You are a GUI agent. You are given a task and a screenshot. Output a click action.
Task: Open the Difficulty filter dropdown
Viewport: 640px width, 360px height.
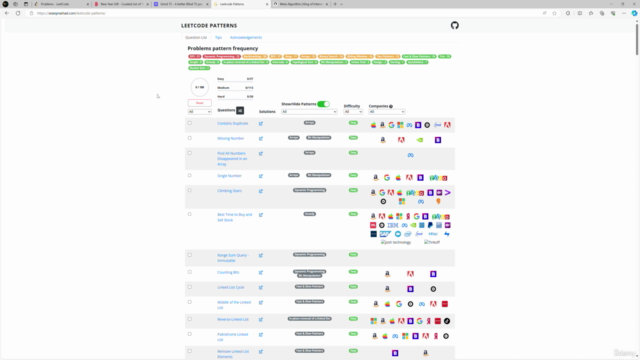[x=353, y=111]
